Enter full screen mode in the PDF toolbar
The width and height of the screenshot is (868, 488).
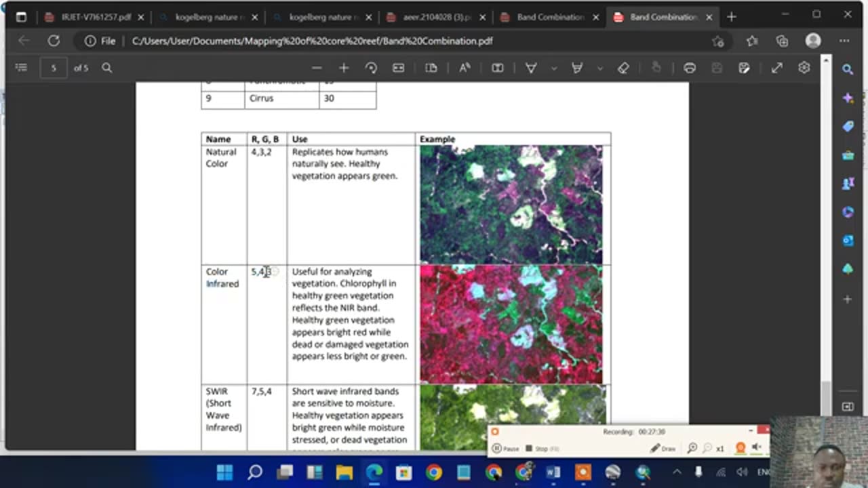pyautogui.click(x=776, y=68)
